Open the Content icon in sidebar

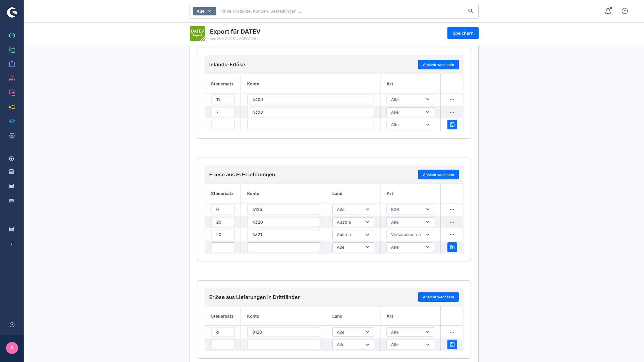(x=12, y=93)
